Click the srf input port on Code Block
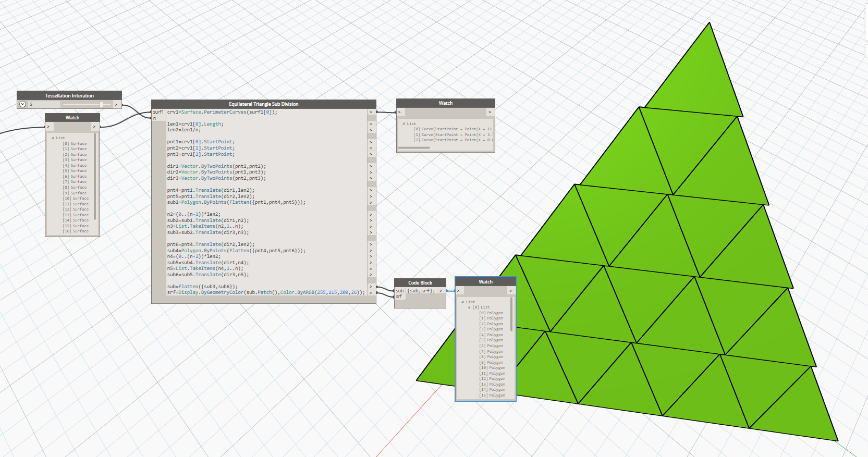Image resolution: width=868 pixels, height=457 pixels. (399, 297)
